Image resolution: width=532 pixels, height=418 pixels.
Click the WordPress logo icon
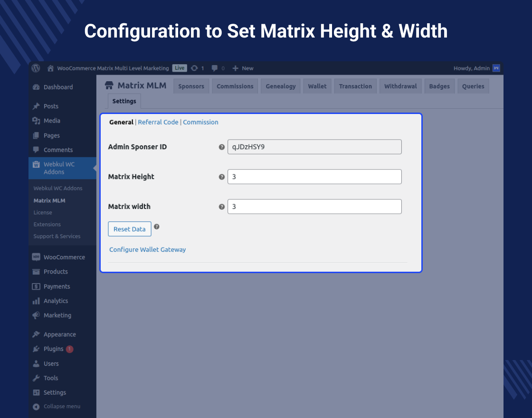coord(36,68)
